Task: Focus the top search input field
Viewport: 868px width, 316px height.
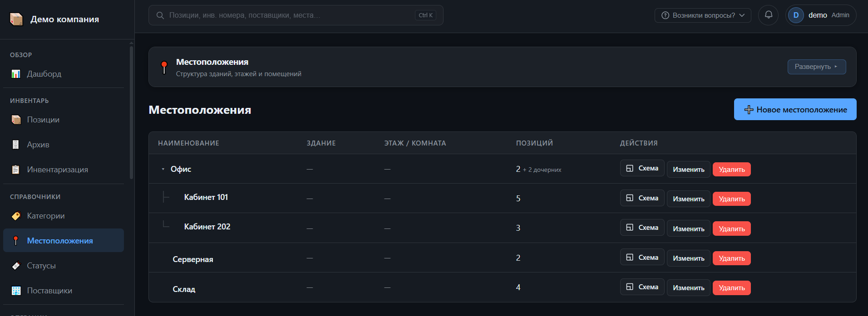Action: (296, 15)
